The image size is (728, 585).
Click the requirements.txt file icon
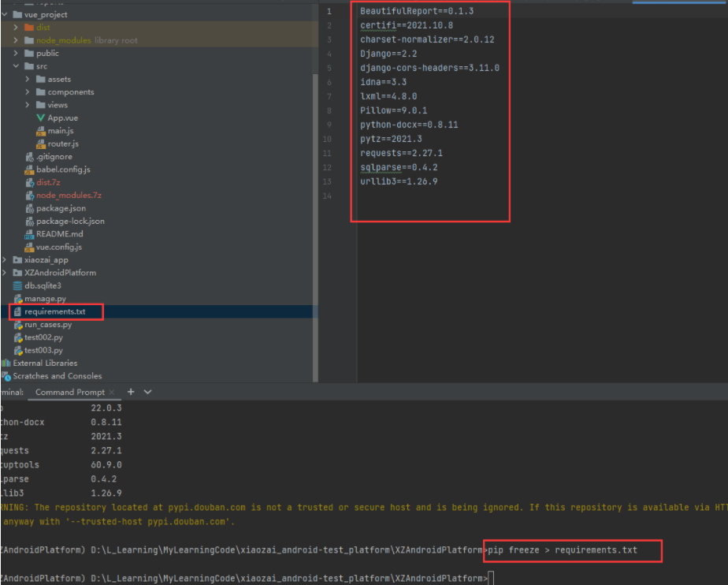pos(17,311)
